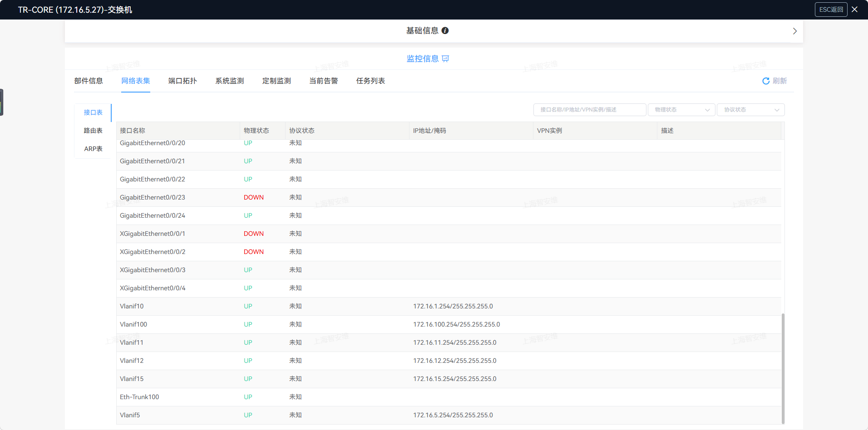The width and height of the screenshot is (868, 430).
Task: Click the info icon beside 基础信息
Action: tap(445, 30)
